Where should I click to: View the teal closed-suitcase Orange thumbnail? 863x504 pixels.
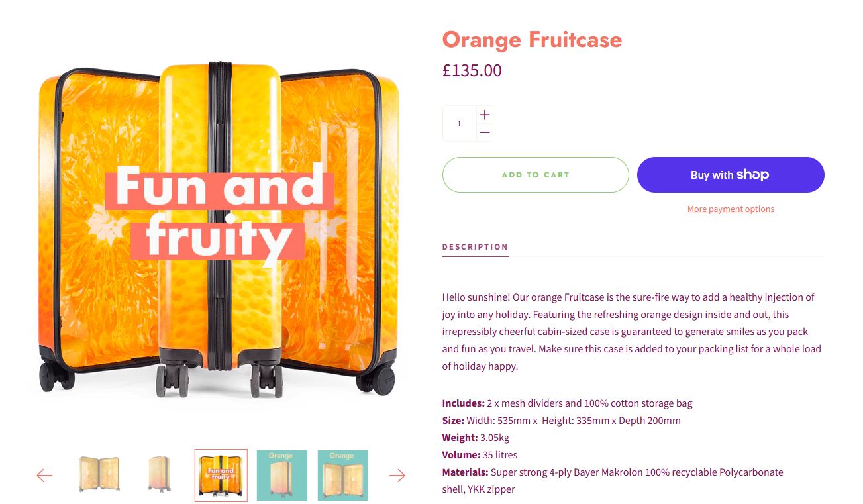click(x=281, y=475)
